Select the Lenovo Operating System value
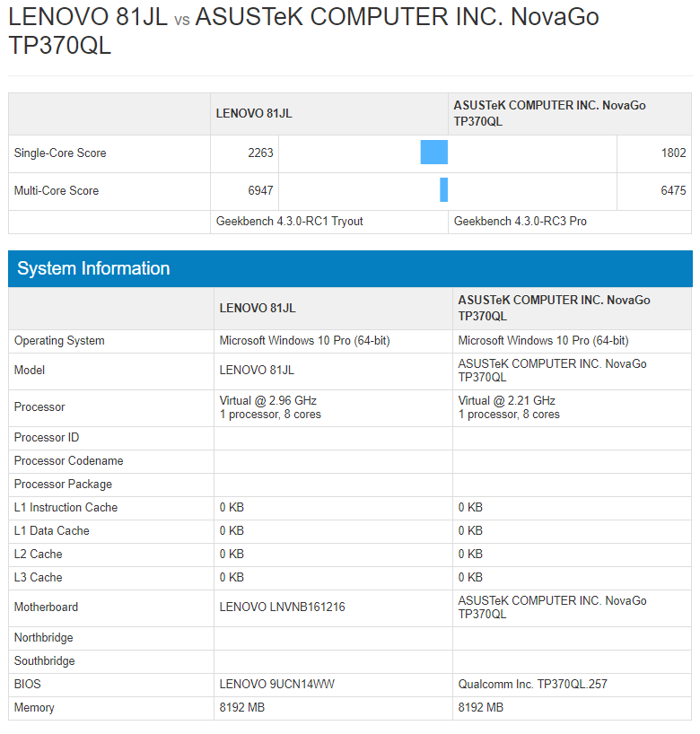Viewport: 700px width, 734px height. pos(304,341)
